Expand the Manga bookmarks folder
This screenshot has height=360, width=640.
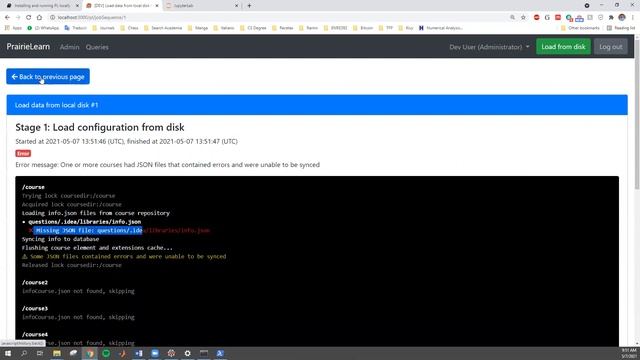pos(198,28)
